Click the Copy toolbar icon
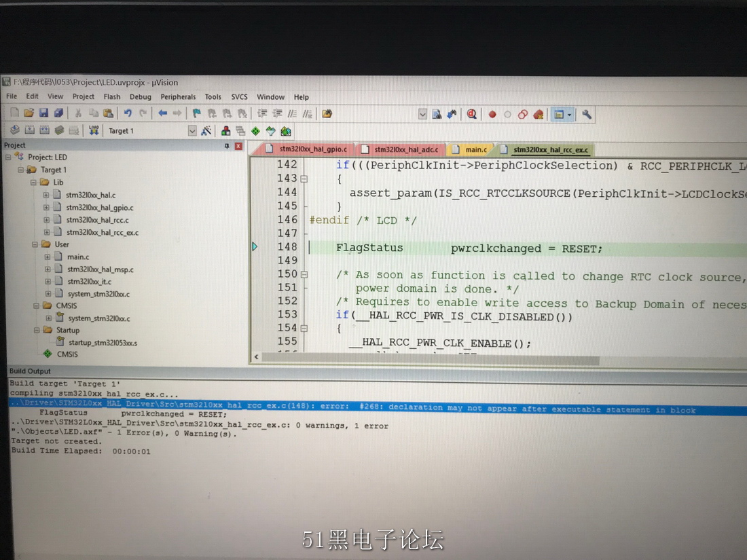This screenshot has width=747, height=560. (x=94, y=113)
